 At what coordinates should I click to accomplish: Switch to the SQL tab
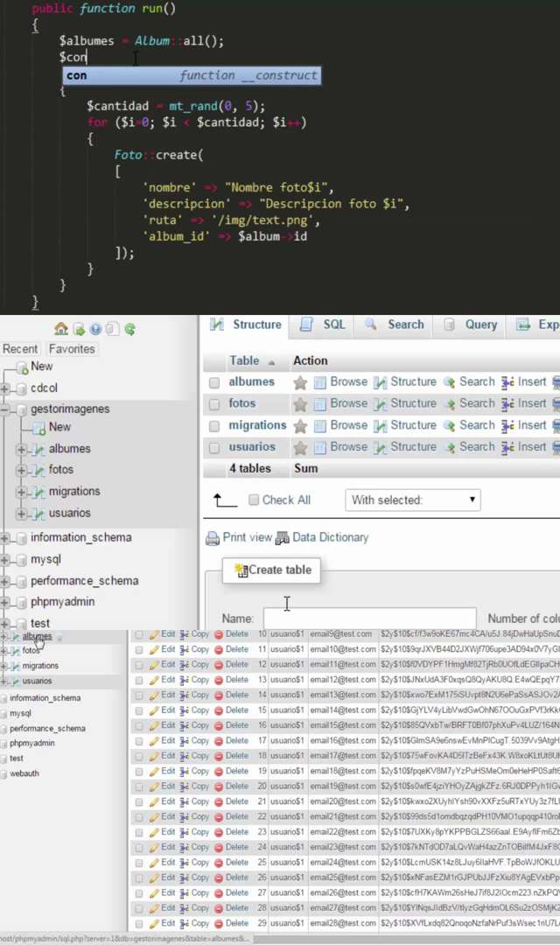323,325
